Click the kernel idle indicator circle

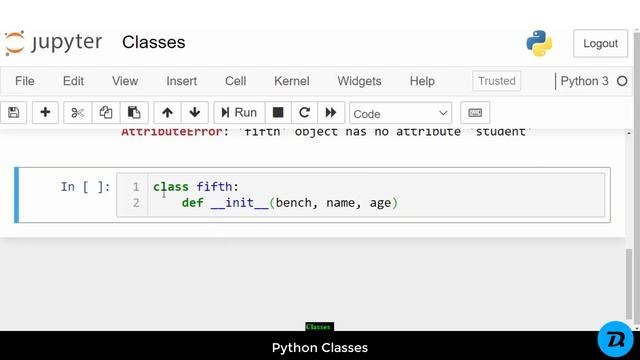(x=622, y=81)
